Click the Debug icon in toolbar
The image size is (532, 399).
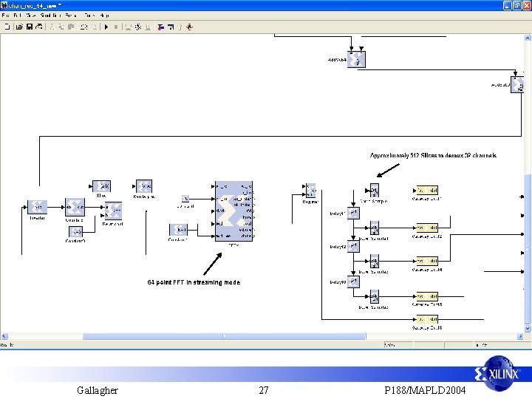coord(190,27)
